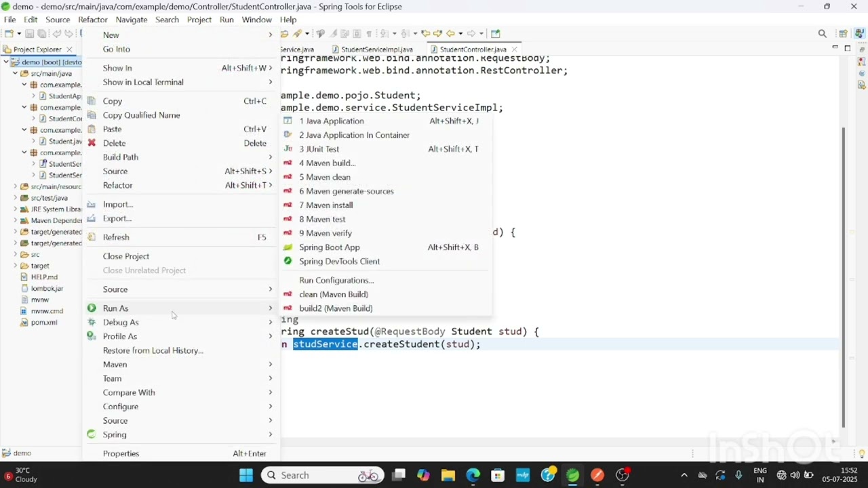Expand the src/test/java folder
Screen dimensions: 868x488
pos(15,198)
